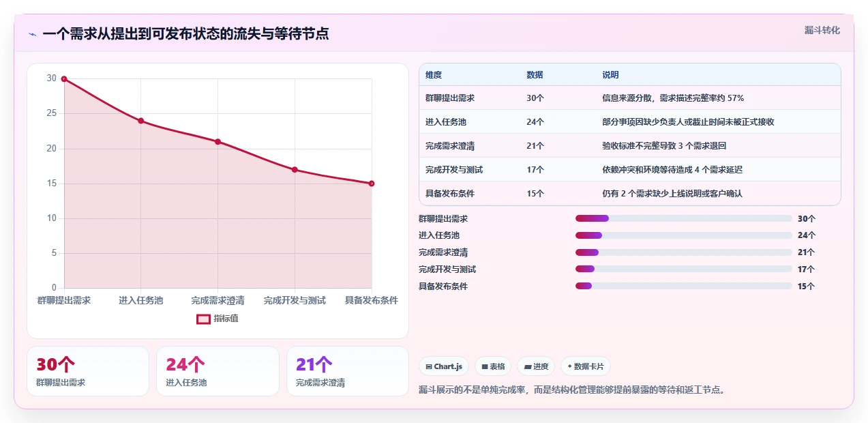Click the 完成需求澄清 progress bar
The height and width of the screenshot is (423, 868).
point(684,252)
